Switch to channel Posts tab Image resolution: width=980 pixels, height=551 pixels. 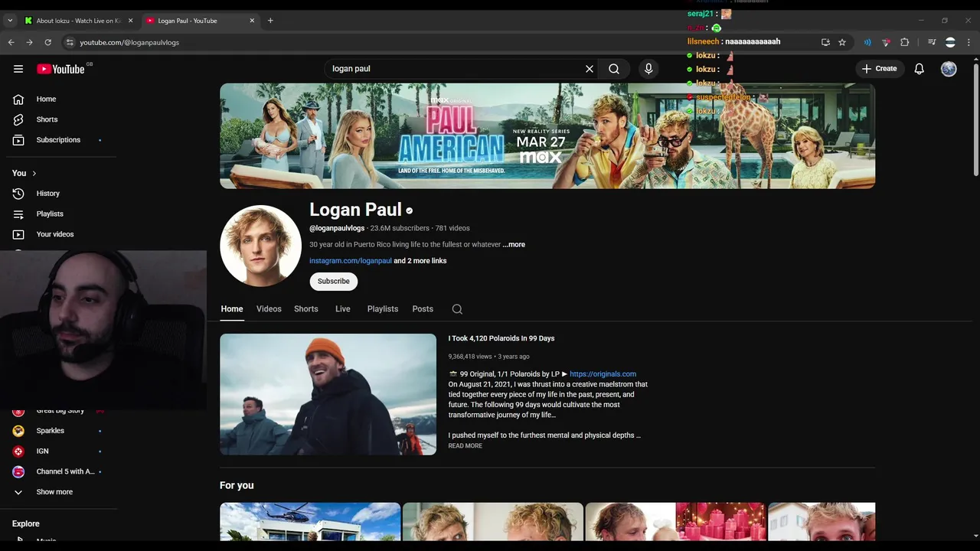point(423,309)
